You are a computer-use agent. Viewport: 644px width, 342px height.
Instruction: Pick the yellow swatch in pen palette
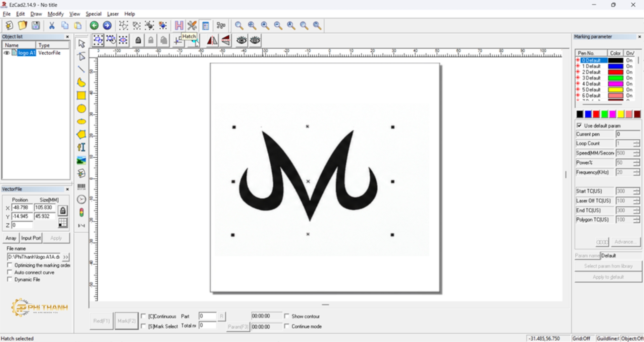(621, 114)
